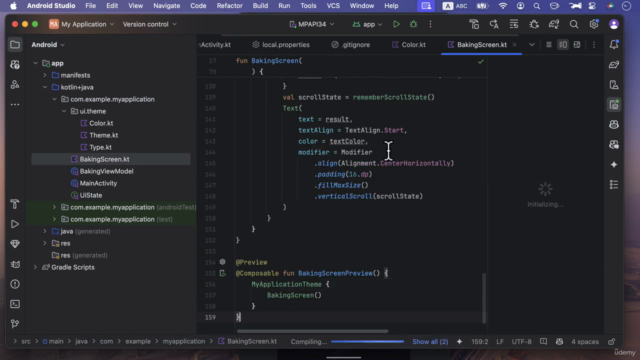Run the app with play button
Viewport: 640px width, 360px height.
[396, 24]
